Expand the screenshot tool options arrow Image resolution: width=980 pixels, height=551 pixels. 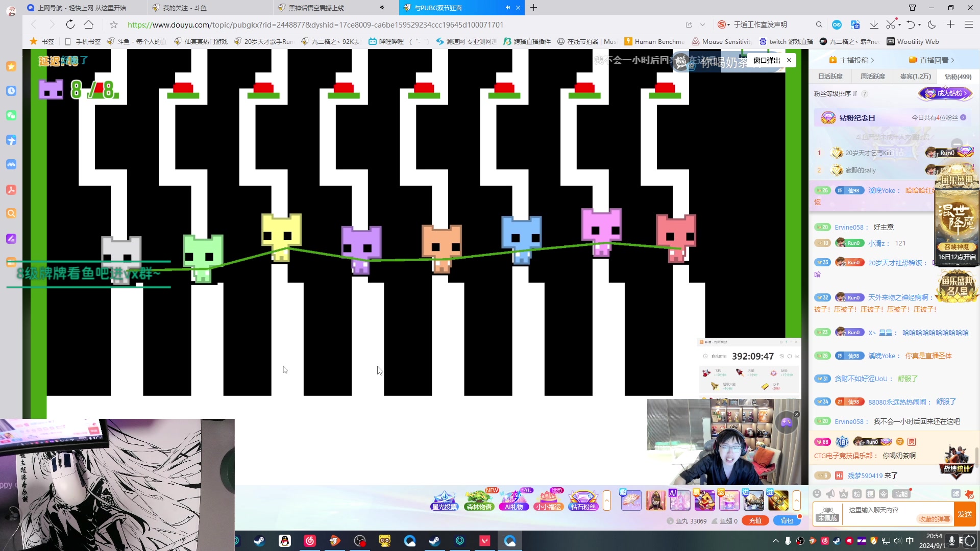click(899, 24)
